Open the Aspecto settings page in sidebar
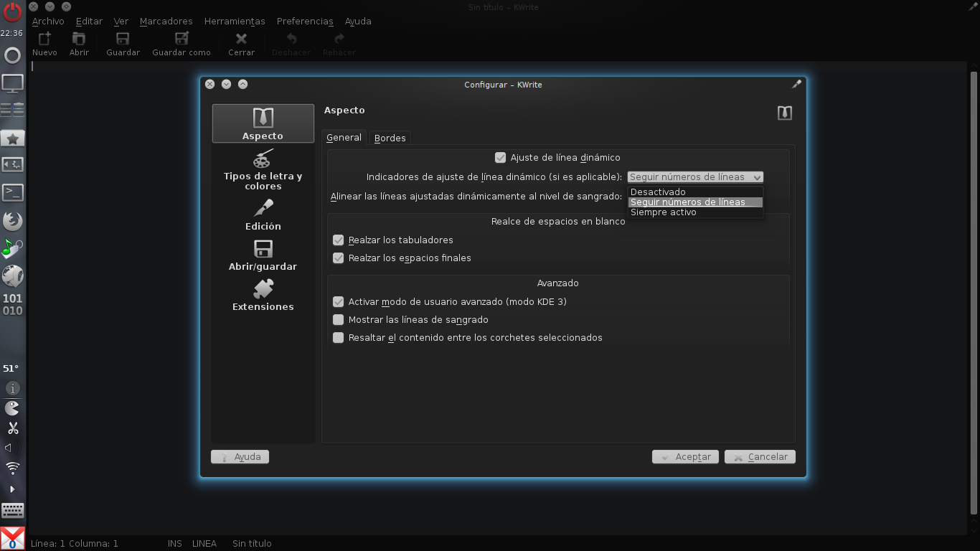Viewport: 980px width, 551px height. (x=263, y=123)
